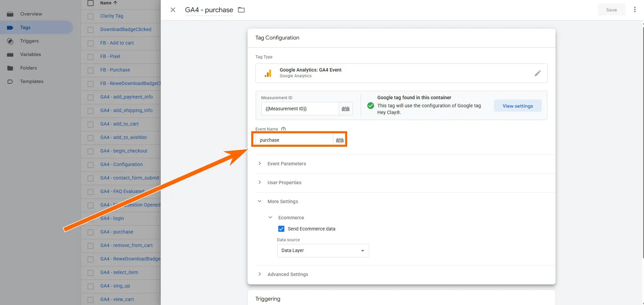Click the View settings button
Image resolution: width=644 pixels, height=305 pixels.
tap(517, 106)
